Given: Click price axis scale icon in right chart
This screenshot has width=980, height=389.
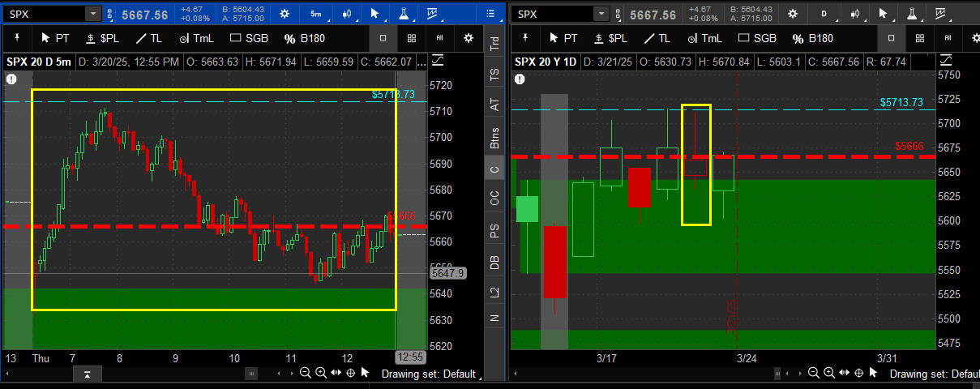Looking at the screenshot, I should [946, 61].
